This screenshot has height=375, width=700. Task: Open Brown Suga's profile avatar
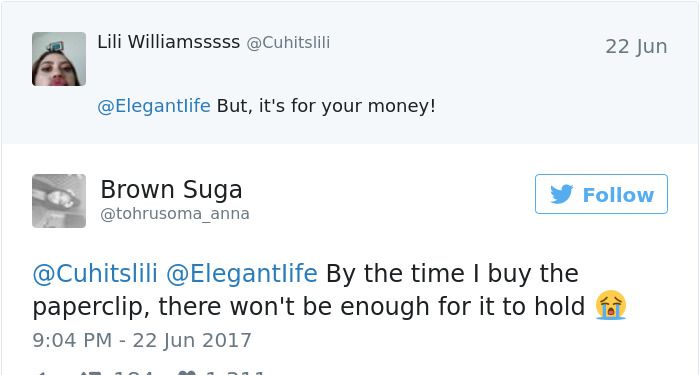(59, 201)
